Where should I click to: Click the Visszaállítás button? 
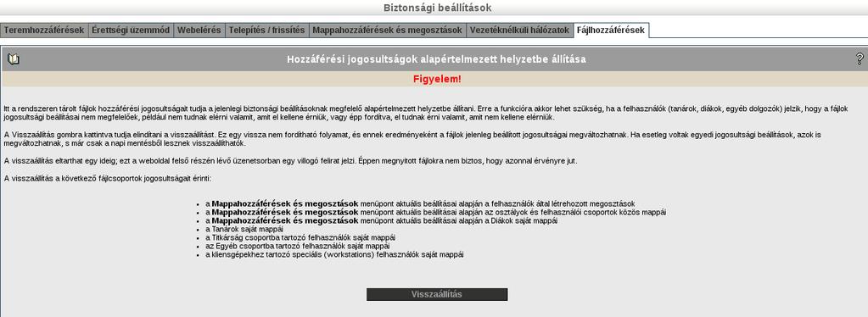[x=437, y=294]
